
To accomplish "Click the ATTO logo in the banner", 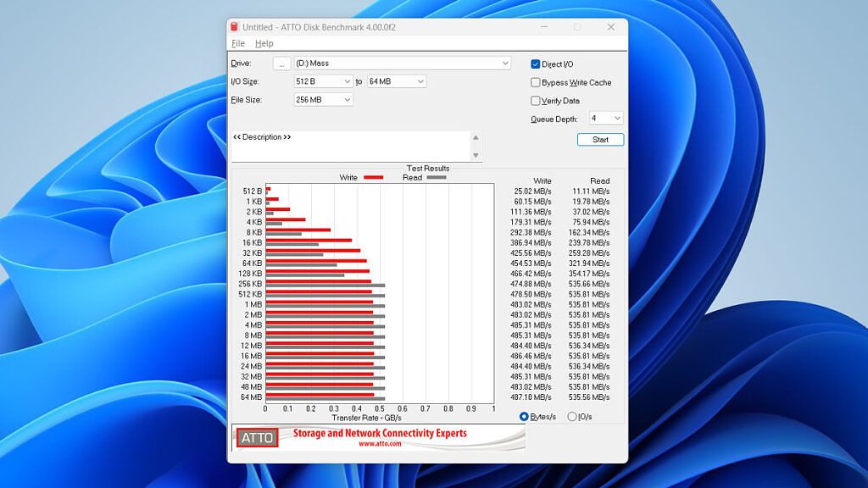I will coord(258,438).
